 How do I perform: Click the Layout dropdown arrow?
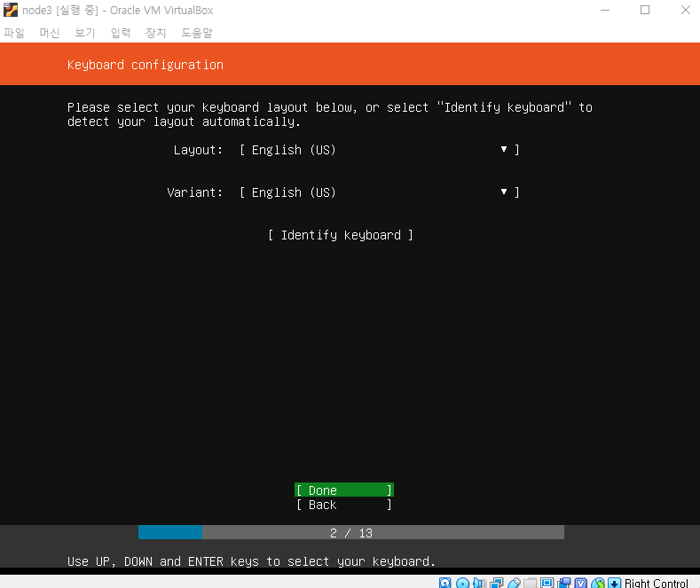pos(504,150)
